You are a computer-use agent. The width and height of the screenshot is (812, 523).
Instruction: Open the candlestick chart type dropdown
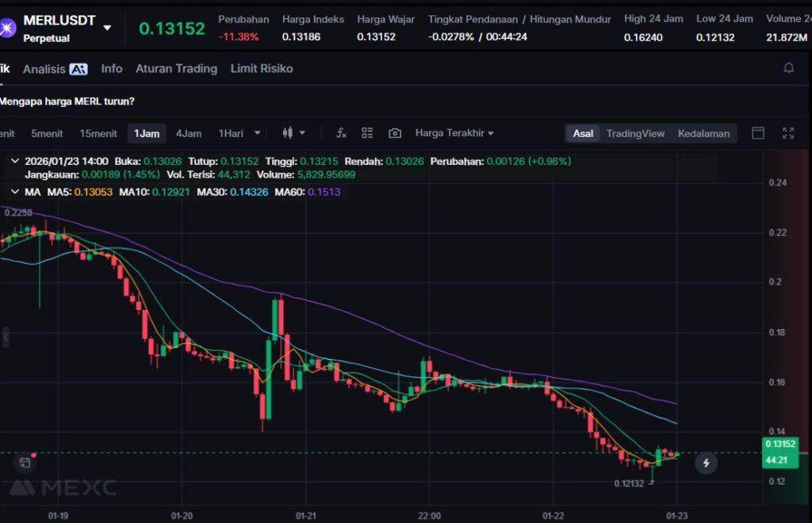293,133
